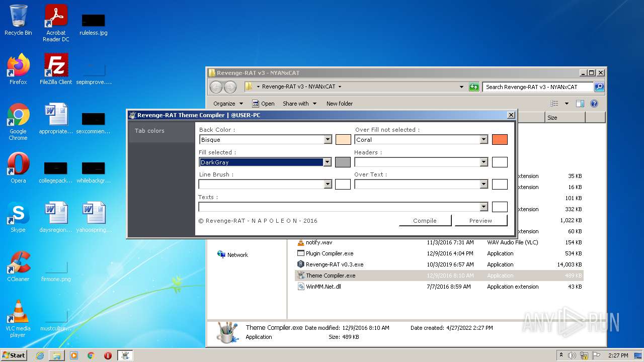This screenshot has width=644, height=362.
Task: Select the Opera desktop shortcut
Action: tap(18, 167)
